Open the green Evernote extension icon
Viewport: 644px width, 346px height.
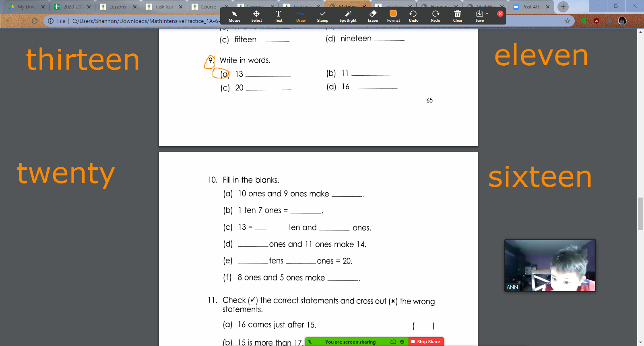584,21
